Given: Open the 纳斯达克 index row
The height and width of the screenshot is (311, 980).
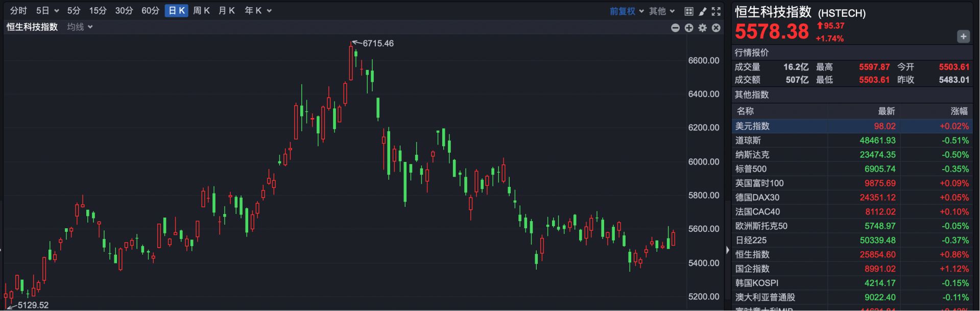Looking at the screenshot, I should coord(752,155).
